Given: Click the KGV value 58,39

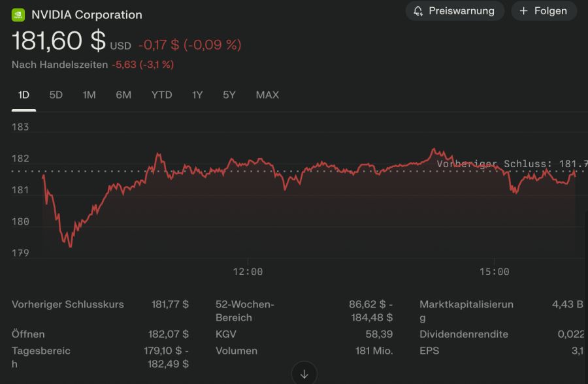Looking at the screenshot, I should coord(379,334).
